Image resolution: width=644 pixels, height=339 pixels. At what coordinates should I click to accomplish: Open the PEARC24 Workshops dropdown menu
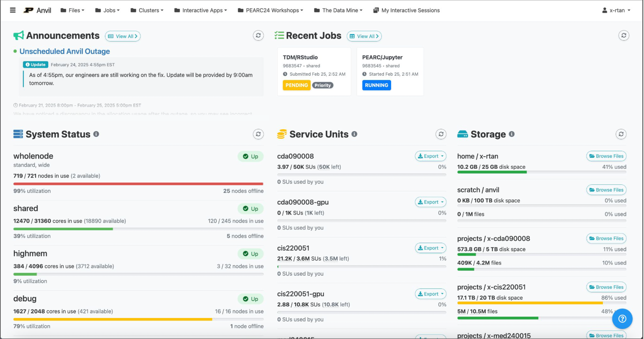click(x=271, y=10)
